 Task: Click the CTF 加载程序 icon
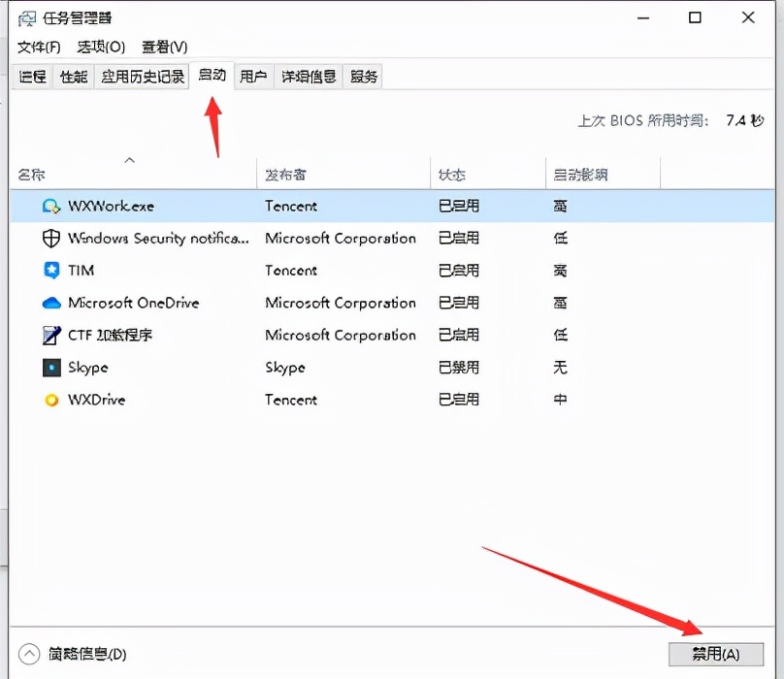(x=49, y=335)
